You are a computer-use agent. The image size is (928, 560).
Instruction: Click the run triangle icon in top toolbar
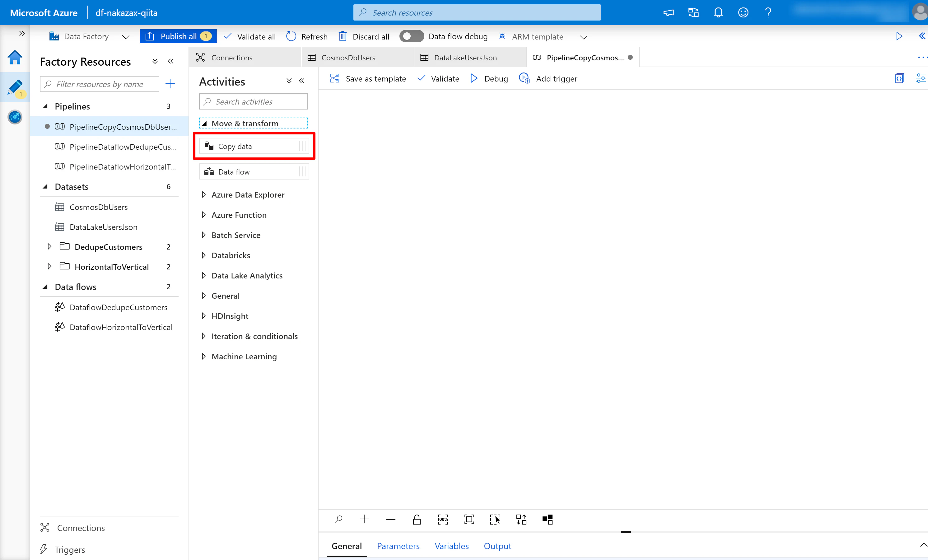899,36
